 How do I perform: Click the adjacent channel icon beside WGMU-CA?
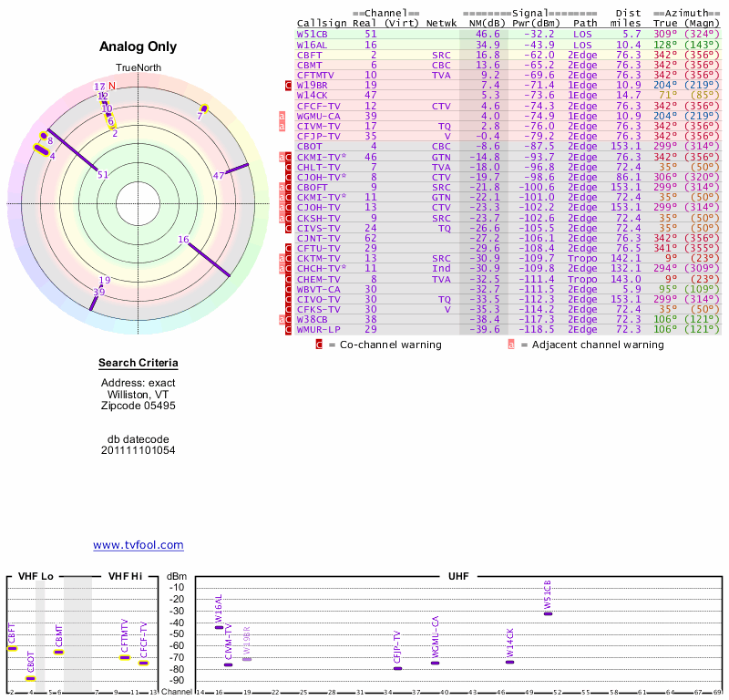[282, 116]
